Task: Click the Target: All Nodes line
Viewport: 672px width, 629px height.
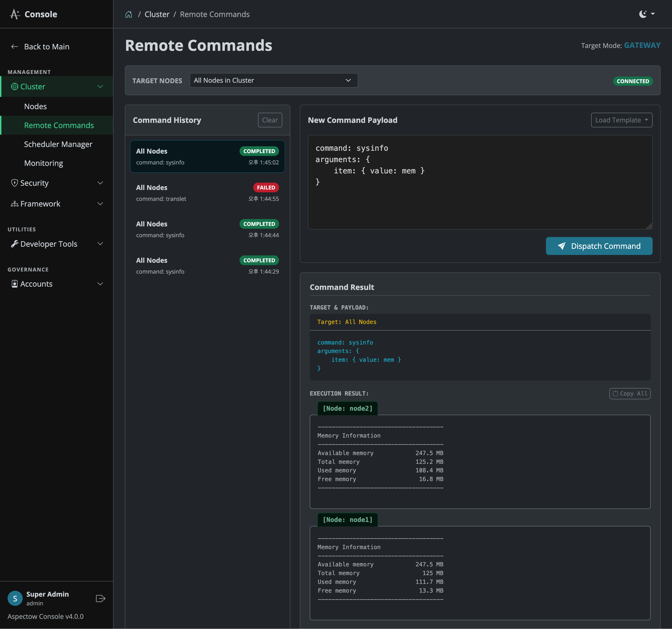Action: point(346,322)
